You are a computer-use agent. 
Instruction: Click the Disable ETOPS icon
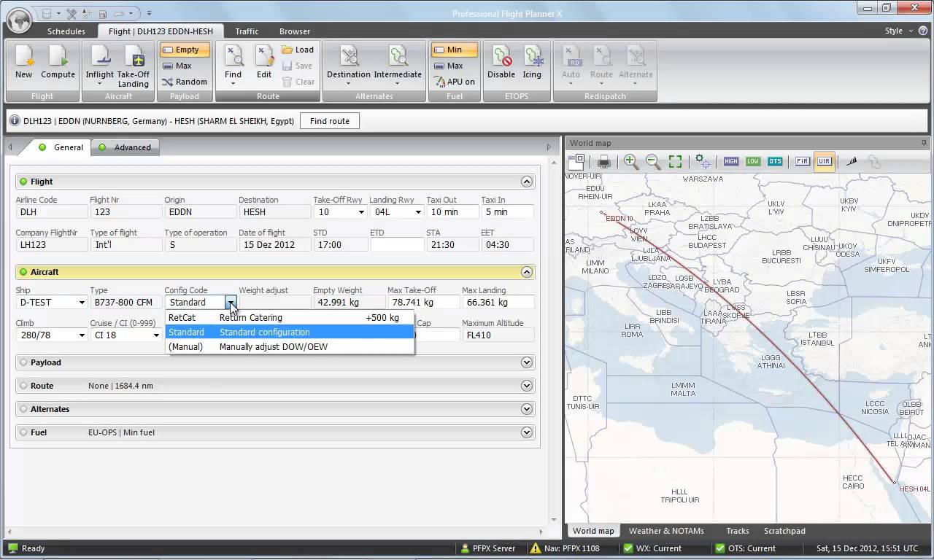(501, 62)
